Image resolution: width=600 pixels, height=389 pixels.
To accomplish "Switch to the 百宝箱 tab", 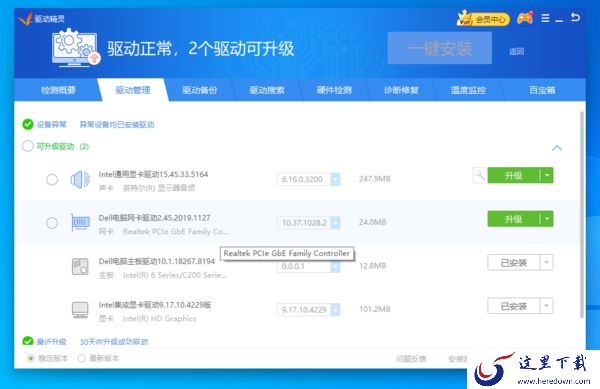I will click(x=542, y=90).
